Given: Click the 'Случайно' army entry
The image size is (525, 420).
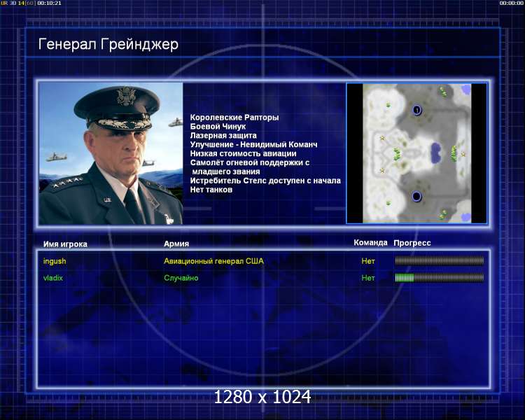Looking at the screenshot, I should pyautogui.click(x=181, y=278).
